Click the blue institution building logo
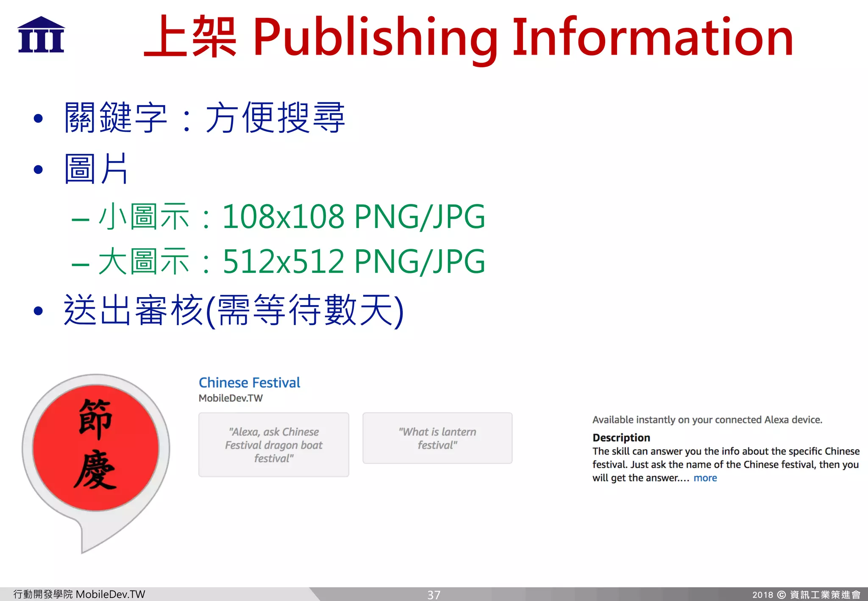 coord(41,35)
